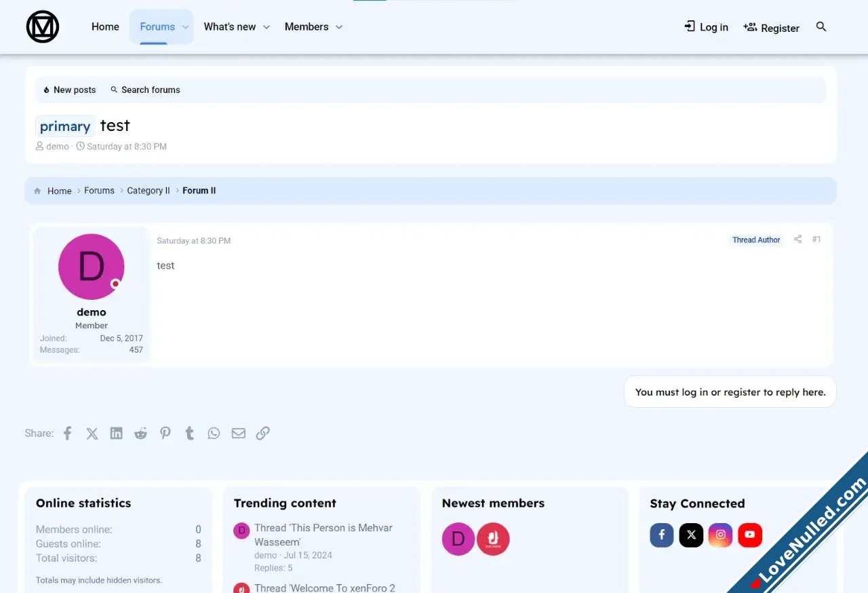Click Forums in breadcrumb

[x=99, y=191]
